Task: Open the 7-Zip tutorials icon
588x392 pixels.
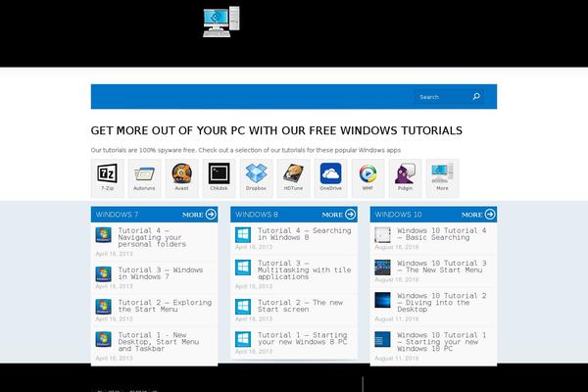Action: [x=107, y=178]
